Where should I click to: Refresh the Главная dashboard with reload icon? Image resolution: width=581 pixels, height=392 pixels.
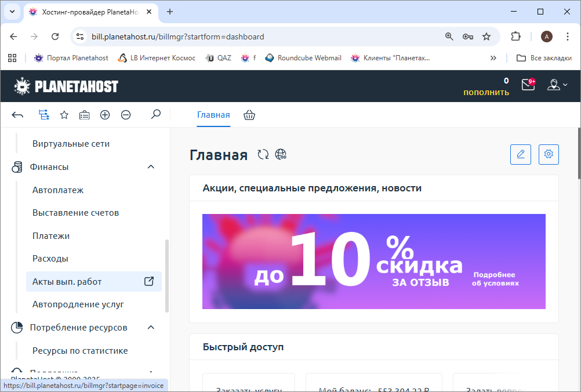(263, 154)
